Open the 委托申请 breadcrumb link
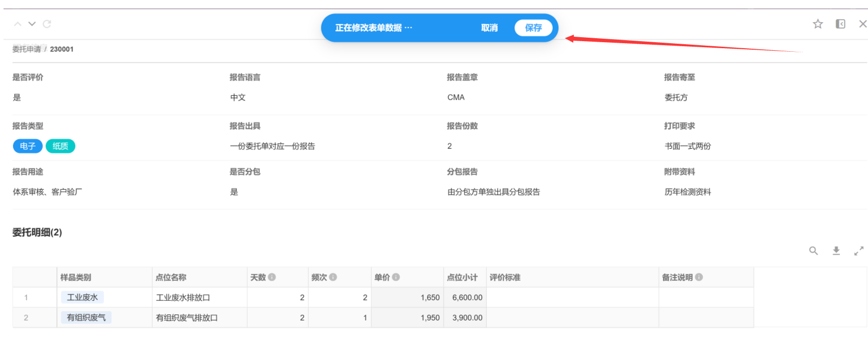Viewport: 868px width, 338px height. tap(27, 49)
